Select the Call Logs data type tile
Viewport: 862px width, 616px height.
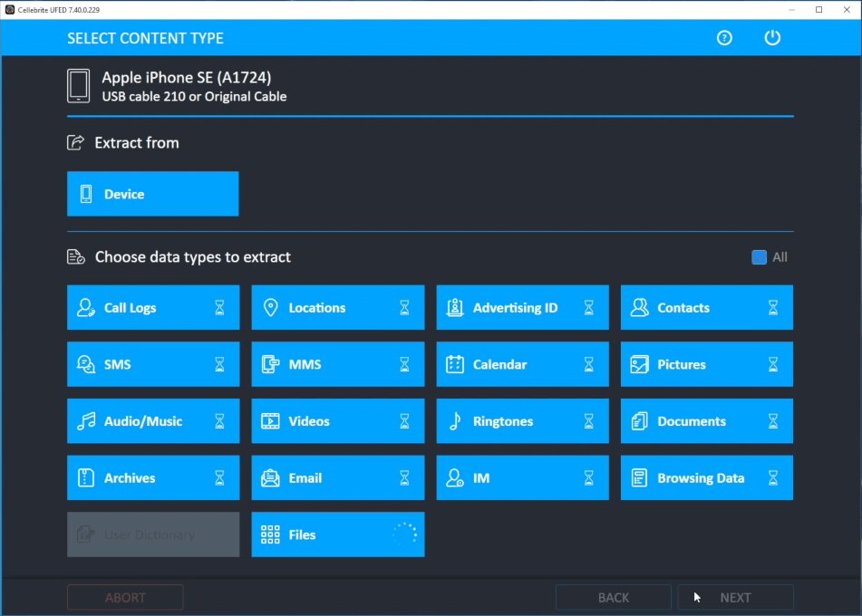pyautogui.click(x=153, y=307)
